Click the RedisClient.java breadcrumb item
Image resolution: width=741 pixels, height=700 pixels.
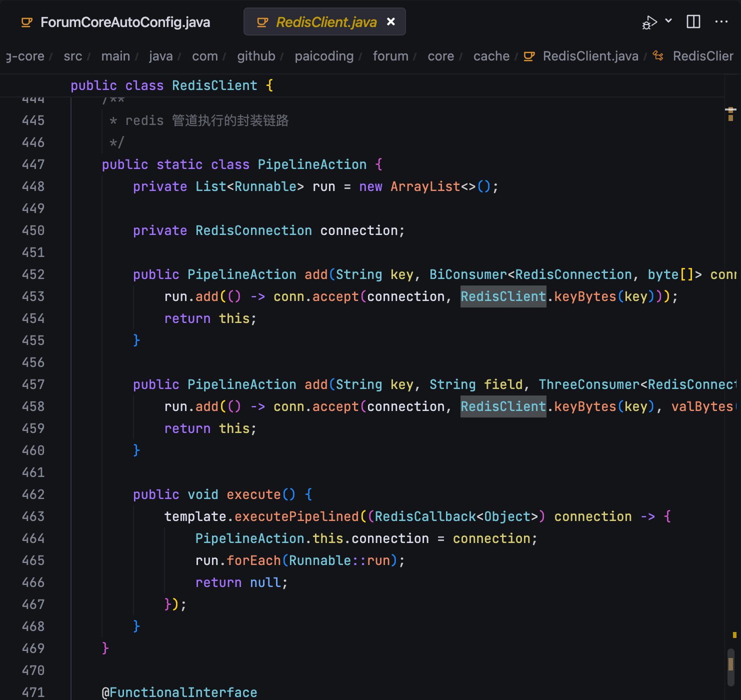click(x=590, y=56)
